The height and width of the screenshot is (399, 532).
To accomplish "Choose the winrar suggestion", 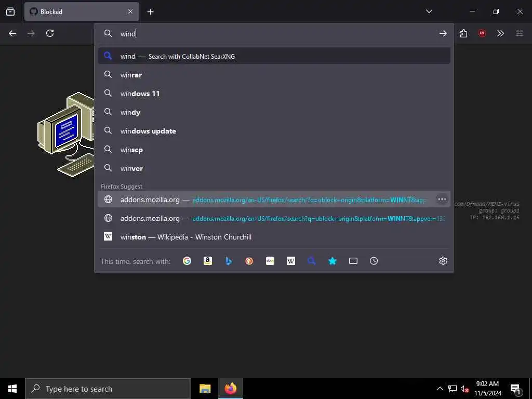I will point(274,75).
